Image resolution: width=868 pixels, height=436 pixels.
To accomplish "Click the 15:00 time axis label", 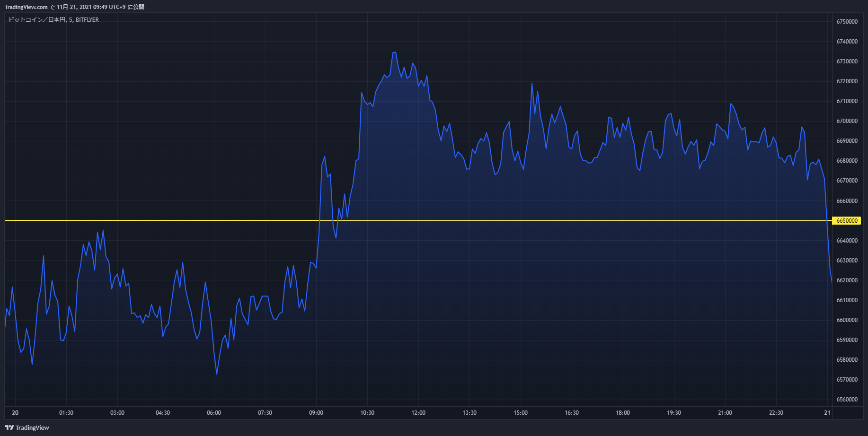I will (521, 413).
